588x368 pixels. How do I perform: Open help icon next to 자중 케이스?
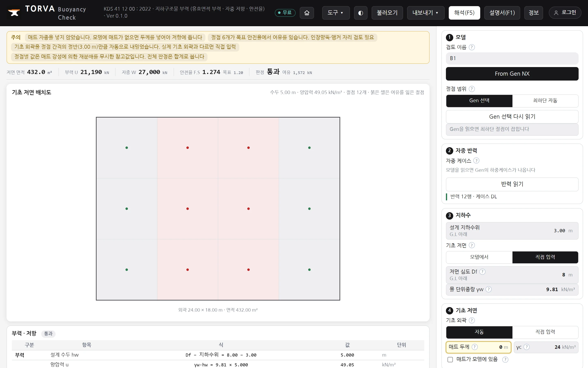coord(476,161)
